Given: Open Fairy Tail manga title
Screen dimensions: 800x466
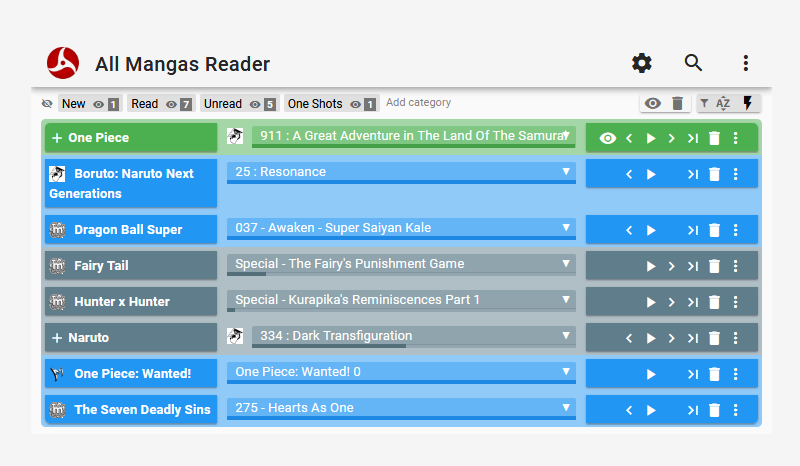Looking at the screenshot, I should click(x=101, y=266).
